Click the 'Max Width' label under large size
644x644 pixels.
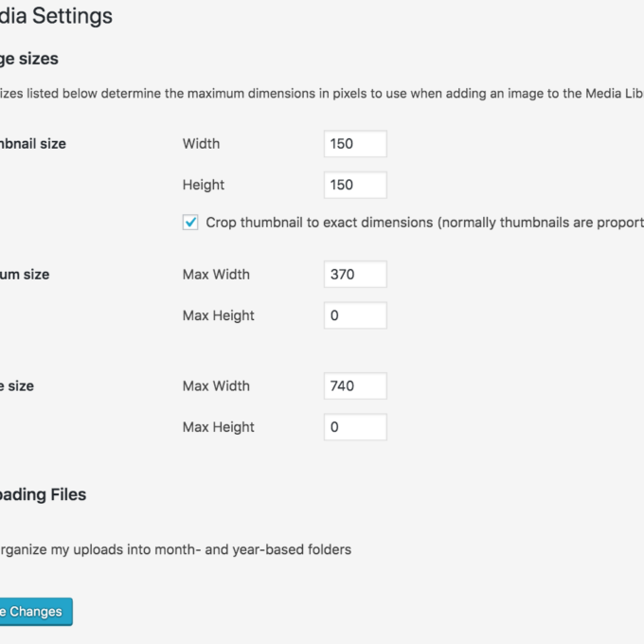pos(216,386)
